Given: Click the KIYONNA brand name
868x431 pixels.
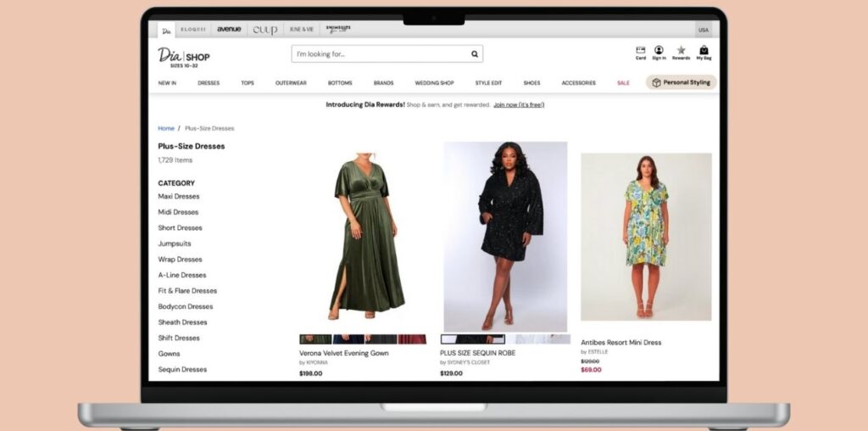Looking at the screenshot, I should click(x=317, y=363).
